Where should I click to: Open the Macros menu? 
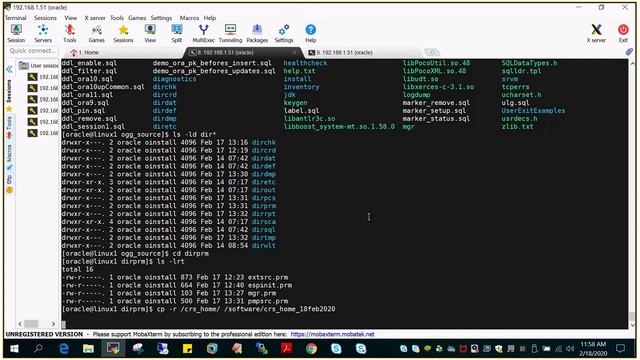click(189, 18)
